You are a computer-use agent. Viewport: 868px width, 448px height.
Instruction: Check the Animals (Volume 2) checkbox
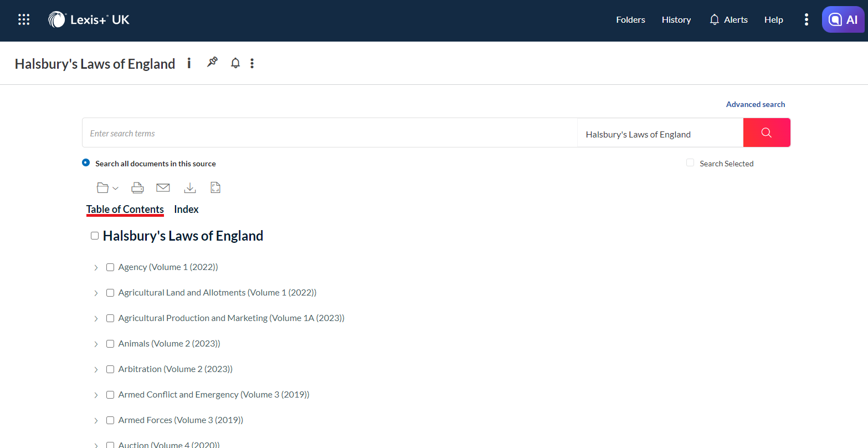[x=110, y=344]
